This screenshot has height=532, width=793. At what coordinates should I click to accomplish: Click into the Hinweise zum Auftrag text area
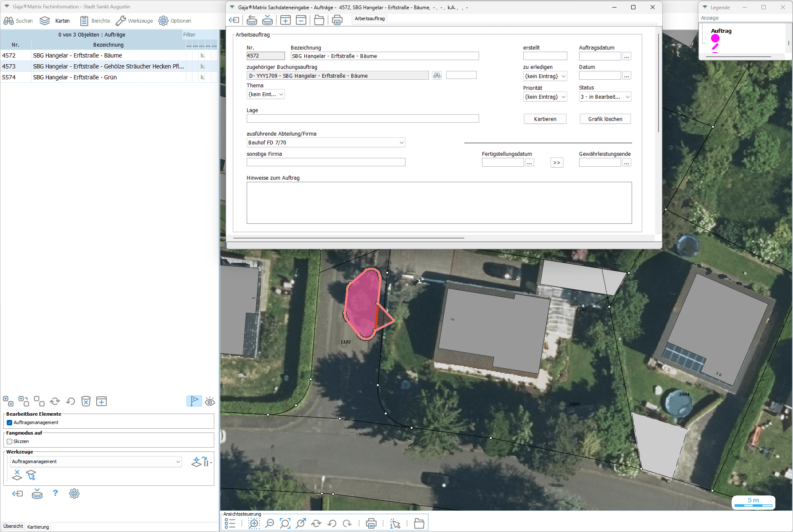point(439,202)
